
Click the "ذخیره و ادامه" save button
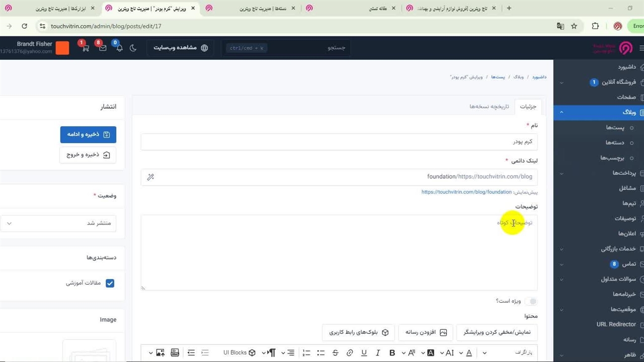coord(88,134)
